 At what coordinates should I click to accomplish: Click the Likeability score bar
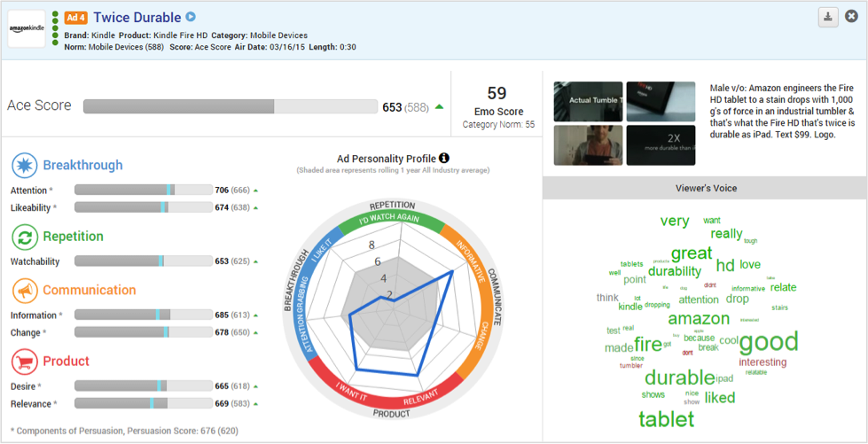(144, 207)
